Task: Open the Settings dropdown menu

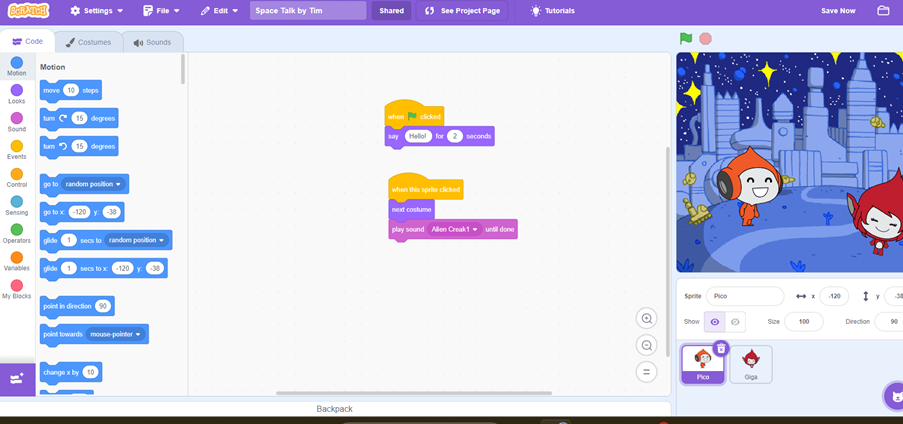Action: point(97,11)
